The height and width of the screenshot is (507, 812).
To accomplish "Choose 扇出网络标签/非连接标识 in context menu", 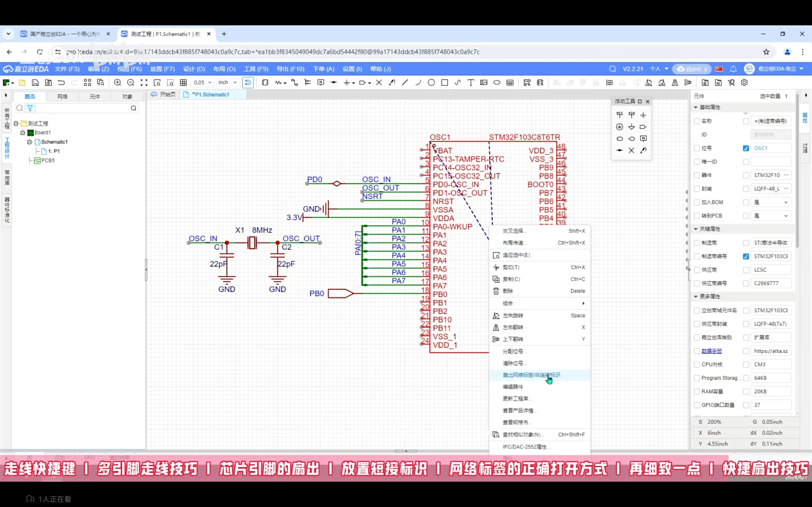I will (531, 375).
